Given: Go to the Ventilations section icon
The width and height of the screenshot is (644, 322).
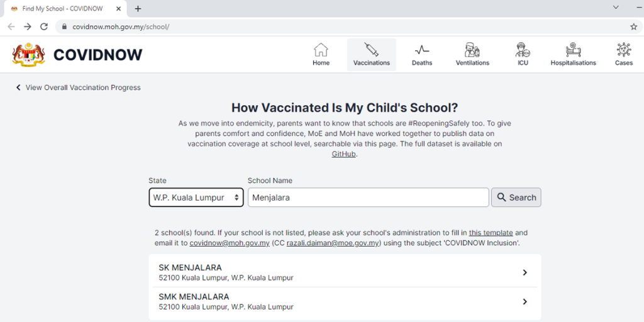Looking at the screenshot, I should click(472, 50).
